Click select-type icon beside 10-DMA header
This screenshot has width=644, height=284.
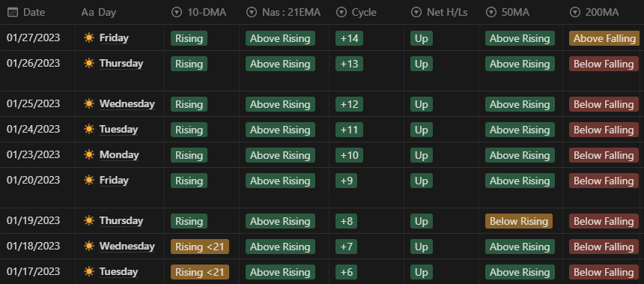click(177, 13)
